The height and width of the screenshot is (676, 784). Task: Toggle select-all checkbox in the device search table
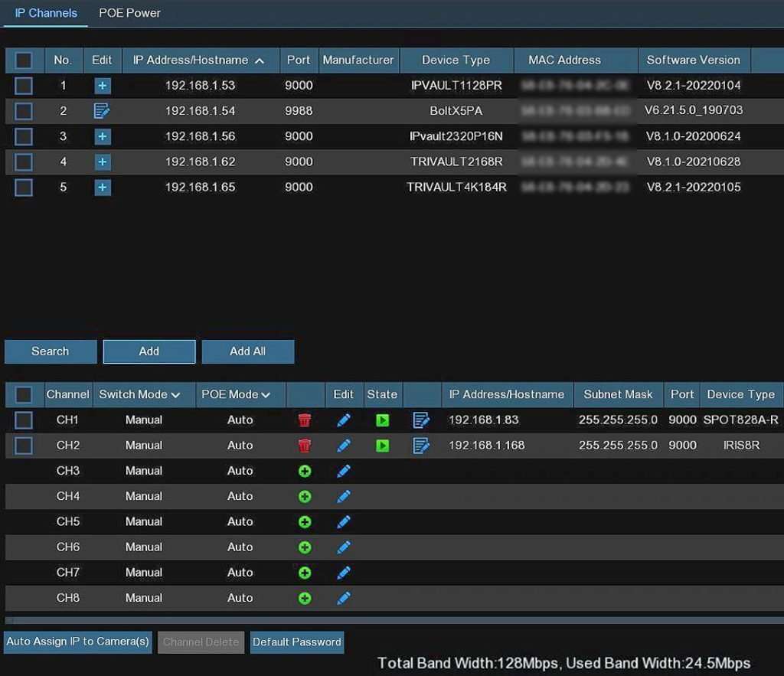click(24, 60)
